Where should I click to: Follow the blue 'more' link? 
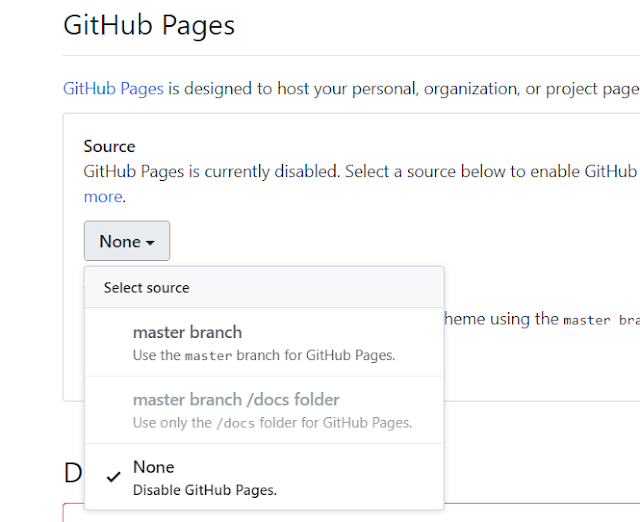click(x=103, y=197)
